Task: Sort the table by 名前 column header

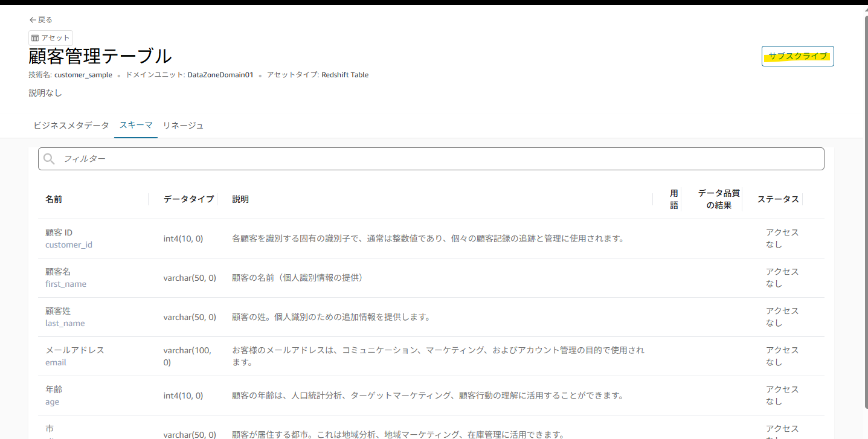Action: [x=53, y=199]
